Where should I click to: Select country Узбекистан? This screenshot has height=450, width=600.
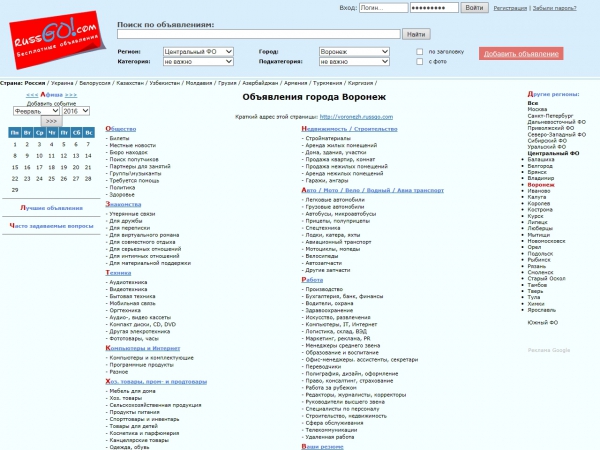[165, 83]
